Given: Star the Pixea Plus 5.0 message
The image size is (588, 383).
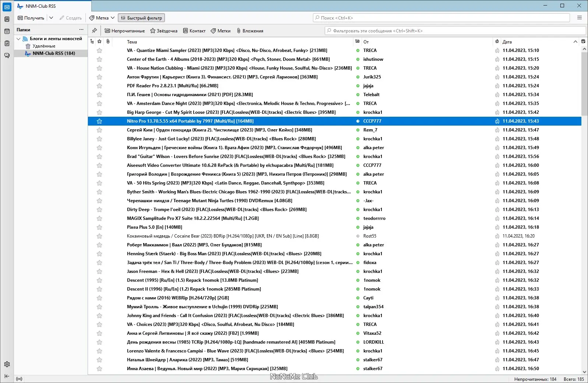Looking at the screenshot, I should (99, 227).
